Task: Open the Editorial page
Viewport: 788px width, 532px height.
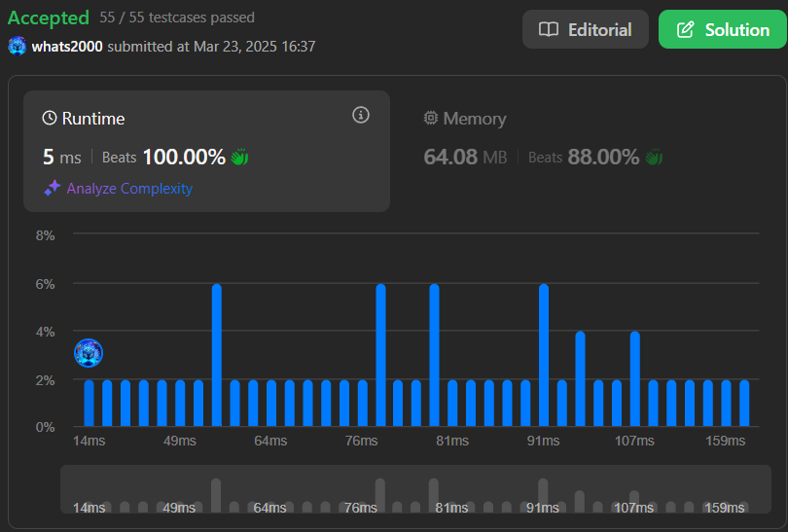Action: [x=585, y=30]
